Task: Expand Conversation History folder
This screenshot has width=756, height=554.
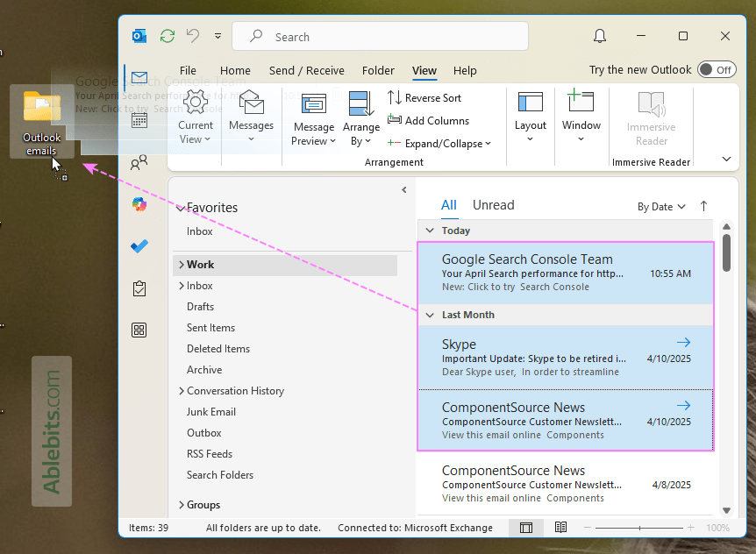Action: [182, 391]
